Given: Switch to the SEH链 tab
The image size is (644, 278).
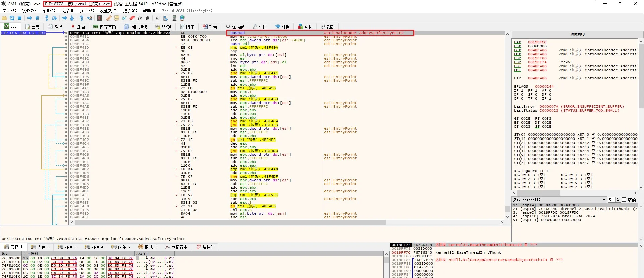Looking at the screenshot, I should [163, 26].
